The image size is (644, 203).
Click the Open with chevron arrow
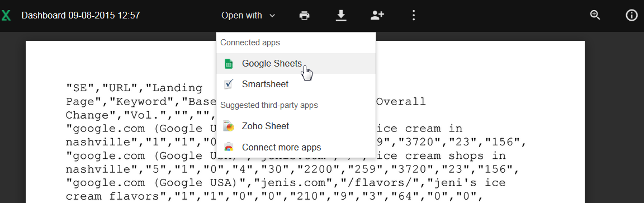click(272, 16)
